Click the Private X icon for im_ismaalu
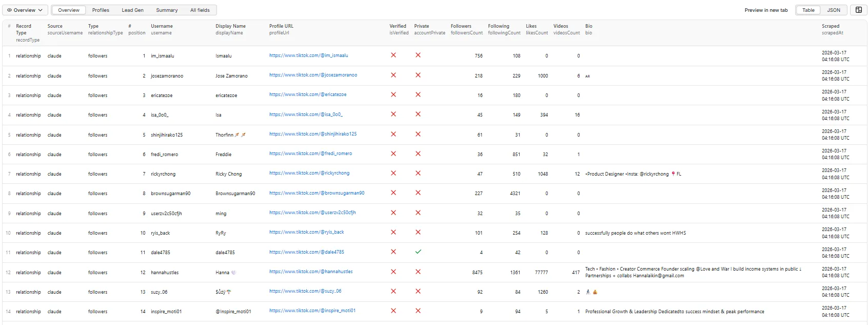This screenshot has width=868, height=325. (418, 55)
